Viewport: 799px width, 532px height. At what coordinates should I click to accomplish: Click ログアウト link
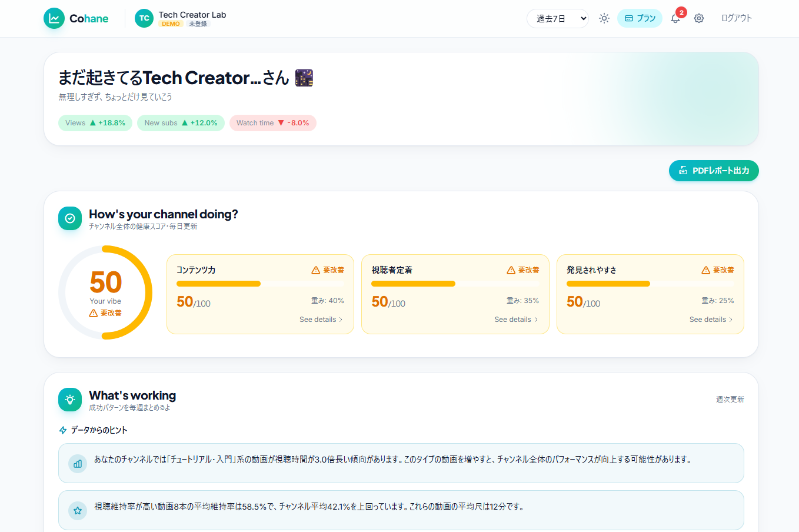coord(737,18)
